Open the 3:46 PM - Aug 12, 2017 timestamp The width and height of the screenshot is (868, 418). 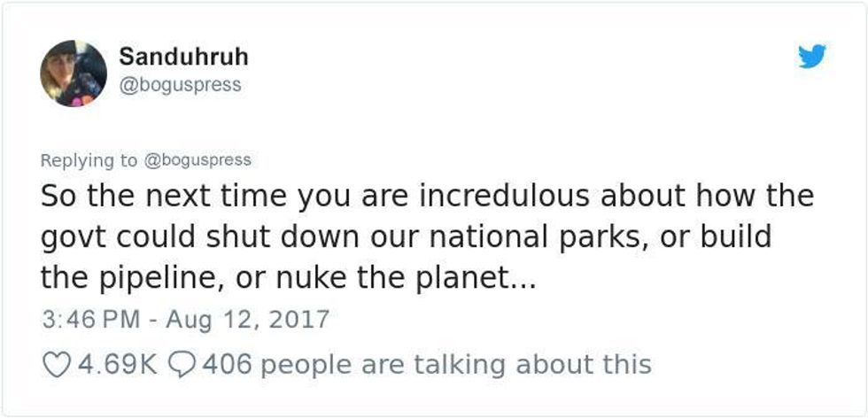tap(185, 320)
